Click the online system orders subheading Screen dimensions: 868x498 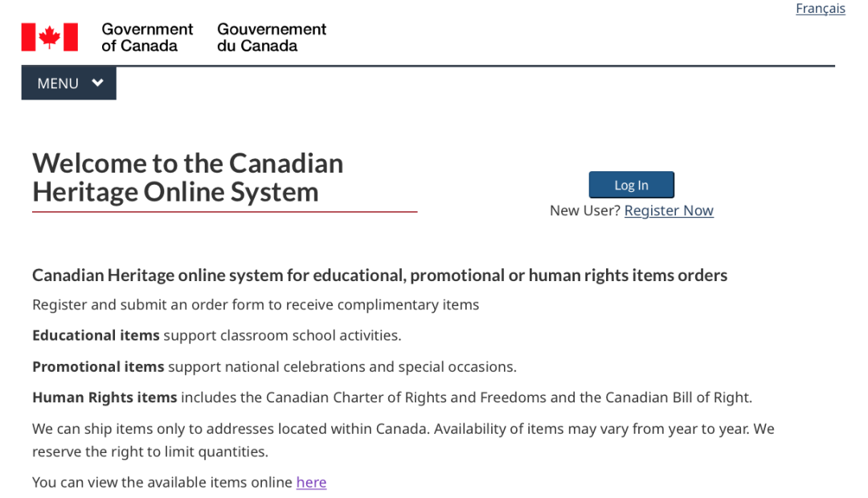(x=379, y=276)
